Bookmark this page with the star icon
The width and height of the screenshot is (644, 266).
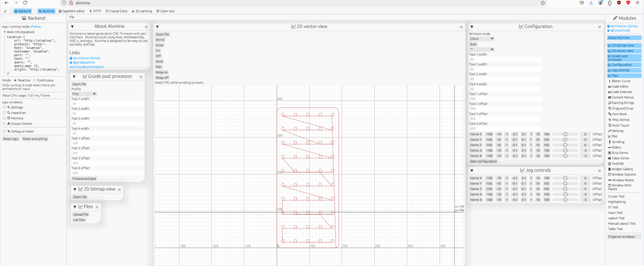[543, 3]
